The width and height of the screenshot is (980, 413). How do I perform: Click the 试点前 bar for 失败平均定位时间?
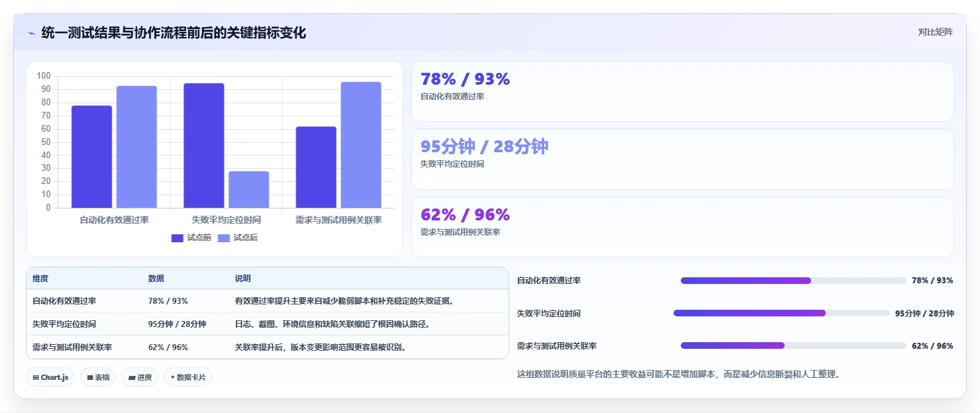[204, 146]
